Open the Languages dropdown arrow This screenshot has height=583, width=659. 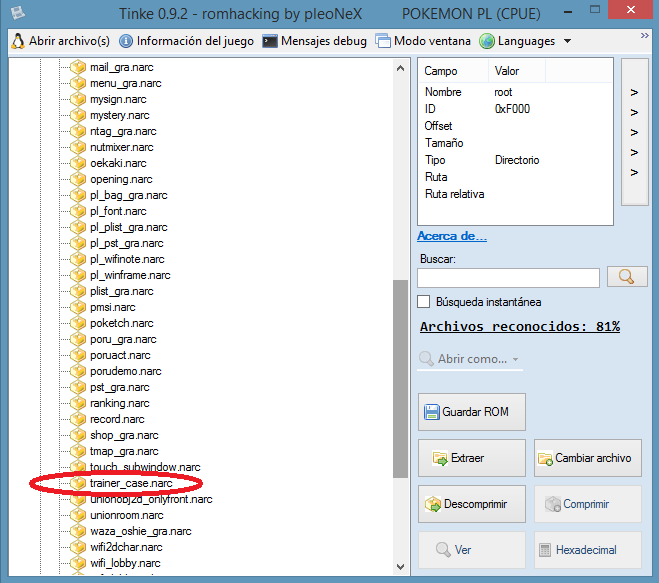[567, 42]
